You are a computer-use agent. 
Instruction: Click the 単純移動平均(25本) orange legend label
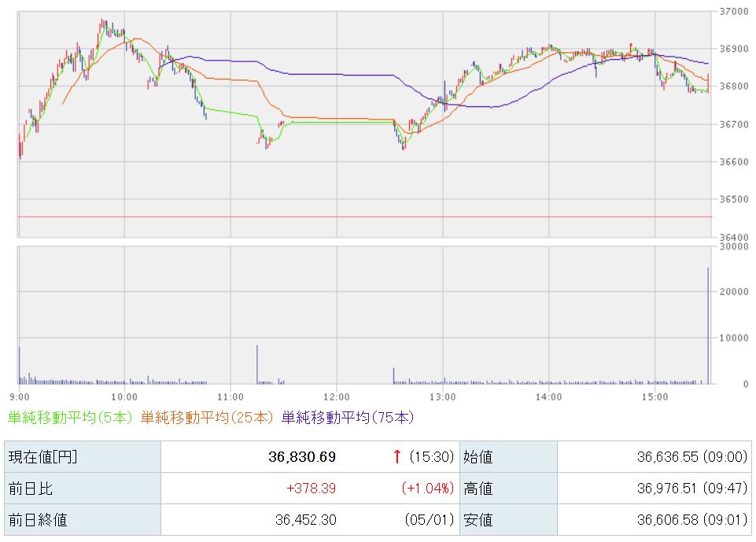point(207,417)
